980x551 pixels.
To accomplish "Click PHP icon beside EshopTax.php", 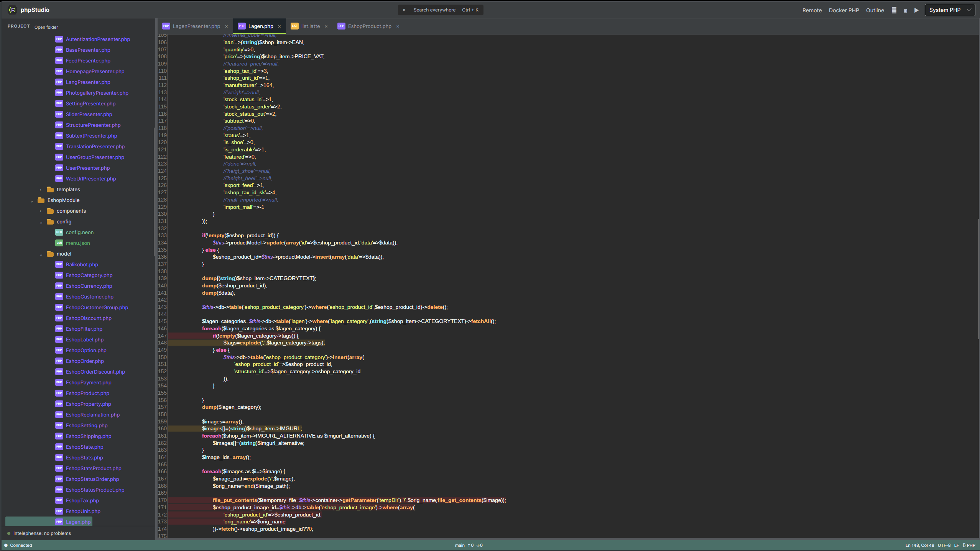I will 59,500.
